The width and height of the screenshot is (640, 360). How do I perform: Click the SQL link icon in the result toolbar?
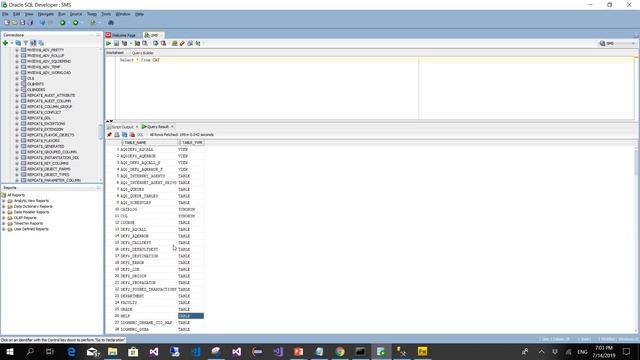140,135
